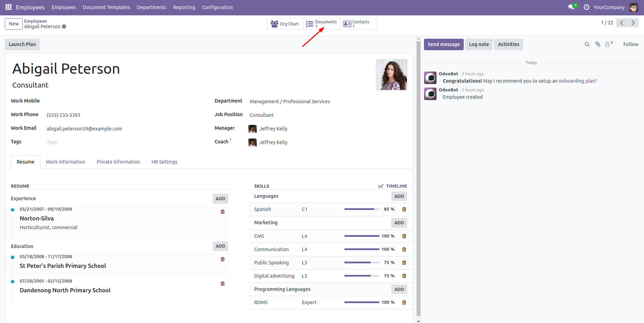Screen dimensions: 644x323
Task: Open the Configuration menu
Action: [x=217, y=7]
